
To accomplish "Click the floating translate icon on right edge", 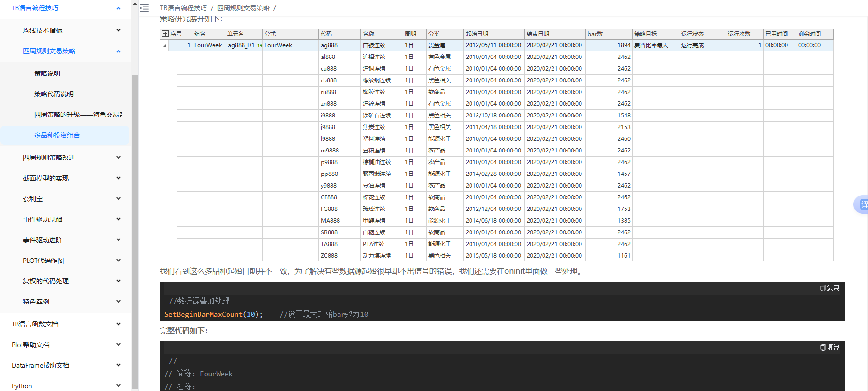I will click(x=862, y=204).
